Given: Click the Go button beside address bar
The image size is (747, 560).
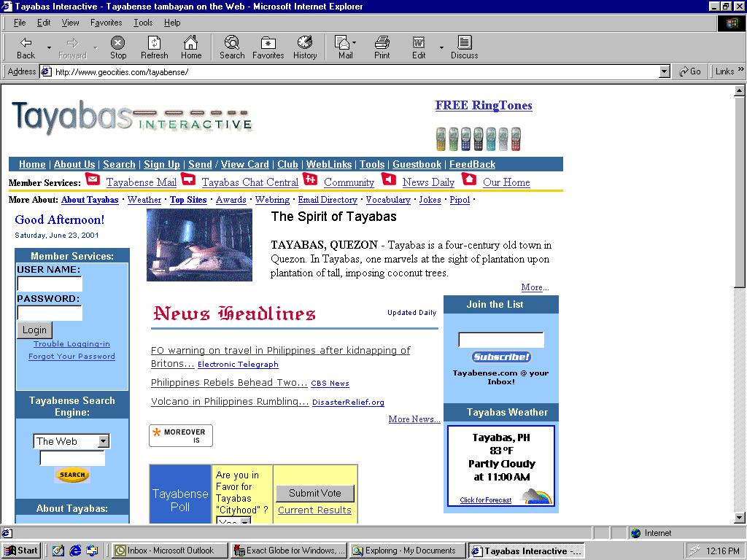Looking at the screenshot, I should coord(689,71).
